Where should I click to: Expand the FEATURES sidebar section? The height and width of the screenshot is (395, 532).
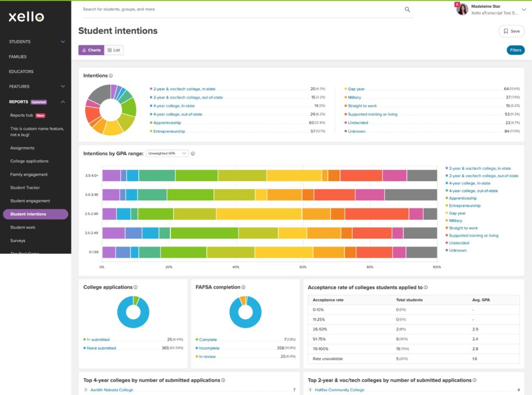click(63, 87)
